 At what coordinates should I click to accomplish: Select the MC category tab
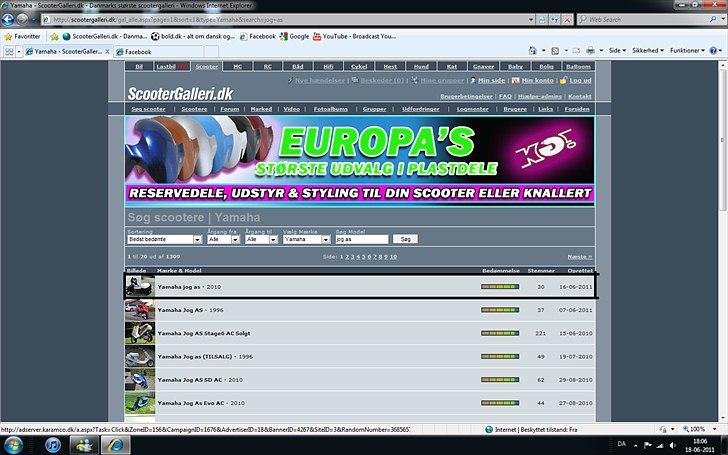pos(238,66)
